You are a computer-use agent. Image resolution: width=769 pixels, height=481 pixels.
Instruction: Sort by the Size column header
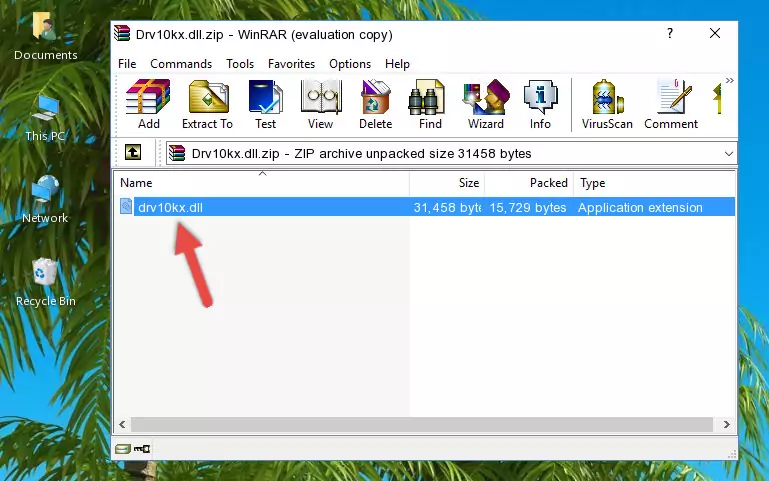click(447, 183)
